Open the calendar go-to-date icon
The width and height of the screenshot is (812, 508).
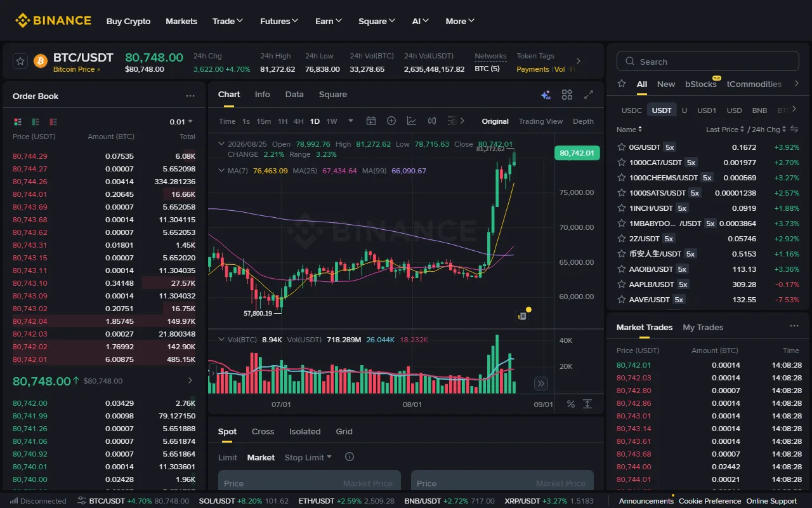pyautogui.click(x=371, y=121)
